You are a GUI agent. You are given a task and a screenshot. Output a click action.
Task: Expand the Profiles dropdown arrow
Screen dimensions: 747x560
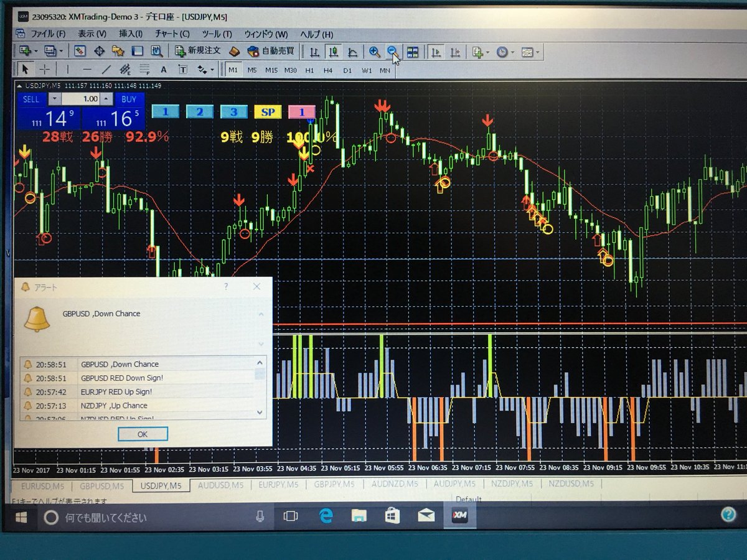pyautogui.click(x=62, y=51)
